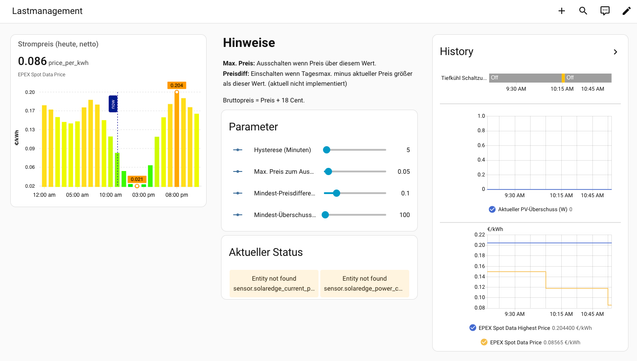This screenshot has height=361, width=637.
Task: Click the Mindest-Überschuss value 100
Action: pyautogui.click(x=405, y=215)
